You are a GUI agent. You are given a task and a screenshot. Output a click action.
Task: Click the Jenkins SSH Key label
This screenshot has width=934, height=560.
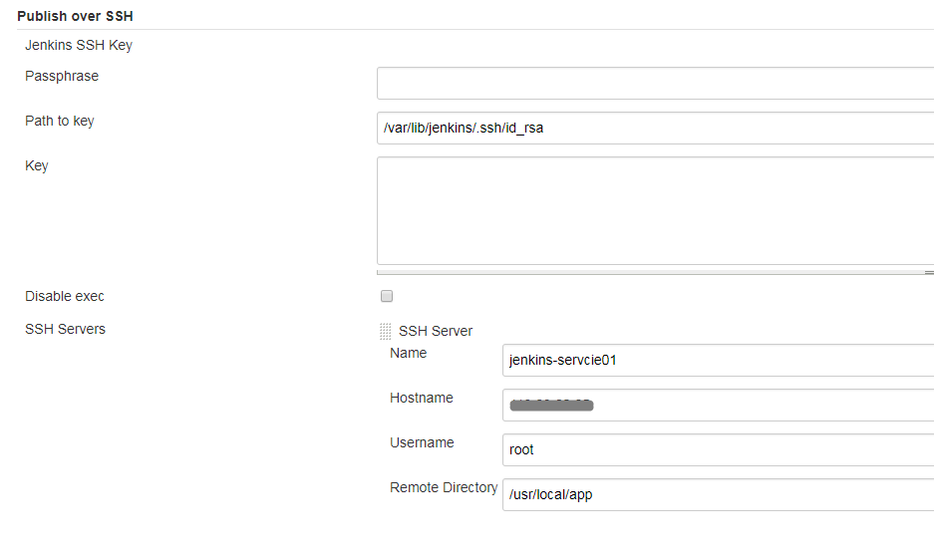(79, 45)
